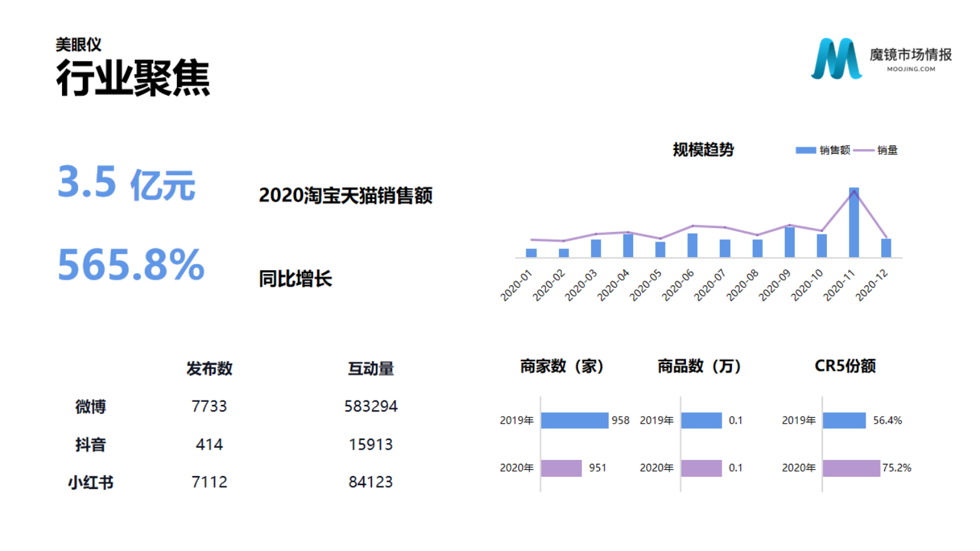
Task: Click the 7733 cell
Action: tap(209, 406)
